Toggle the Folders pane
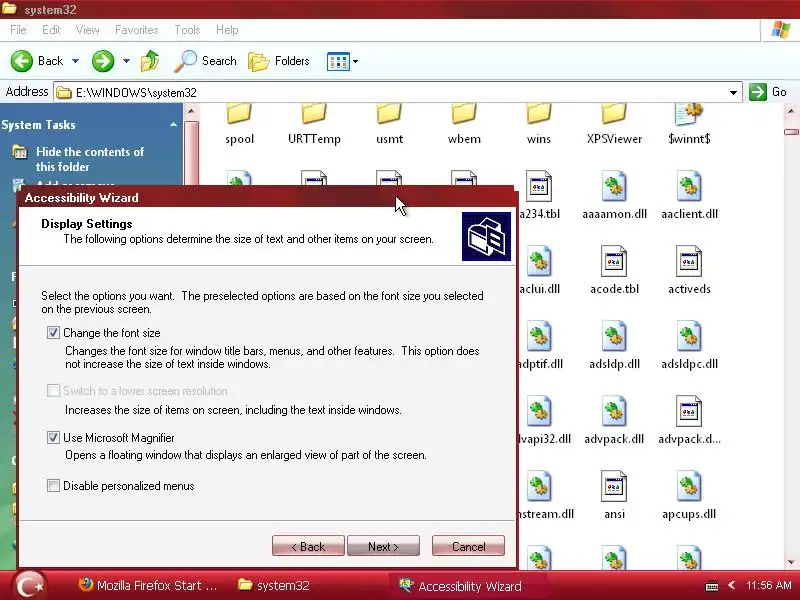The height and width of the screenshot is (600, 800). 279,61
